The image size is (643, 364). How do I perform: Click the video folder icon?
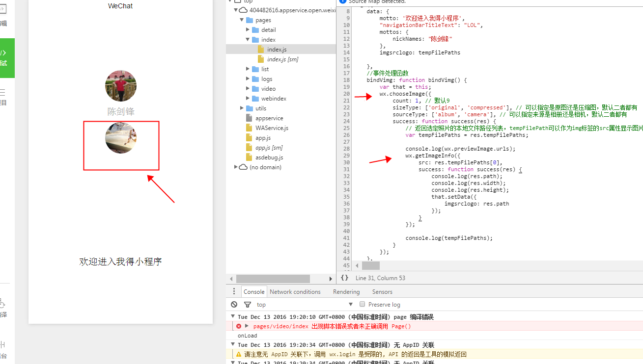(255, 89)
